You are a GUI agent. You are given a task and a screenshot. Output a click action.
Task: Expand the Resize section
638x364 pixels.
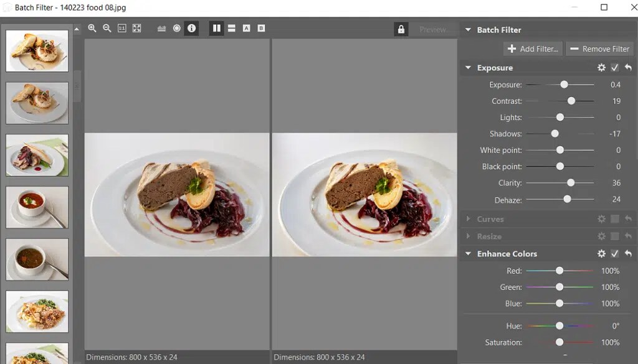[x=468, y=236]
